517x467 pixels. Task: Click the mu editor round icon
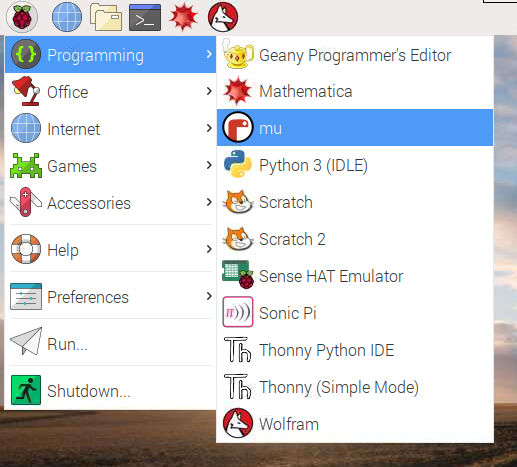[x=238, y=127]
